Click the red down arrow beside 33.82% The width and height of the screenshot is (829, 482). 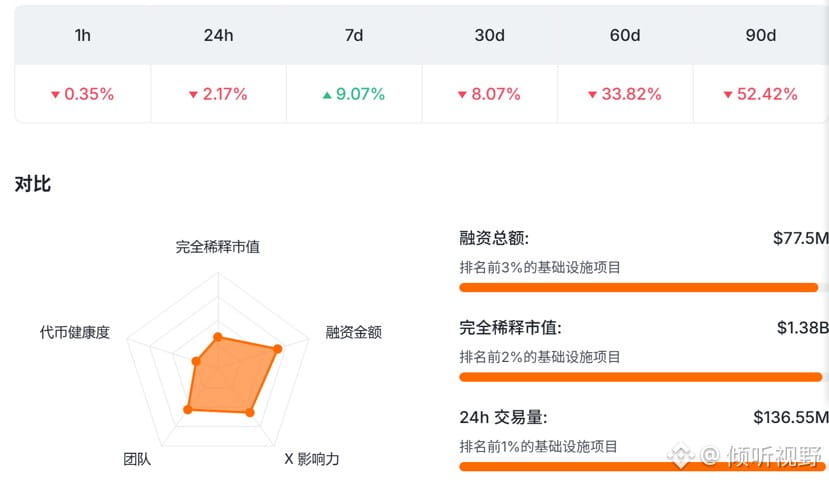coord(593,95)
